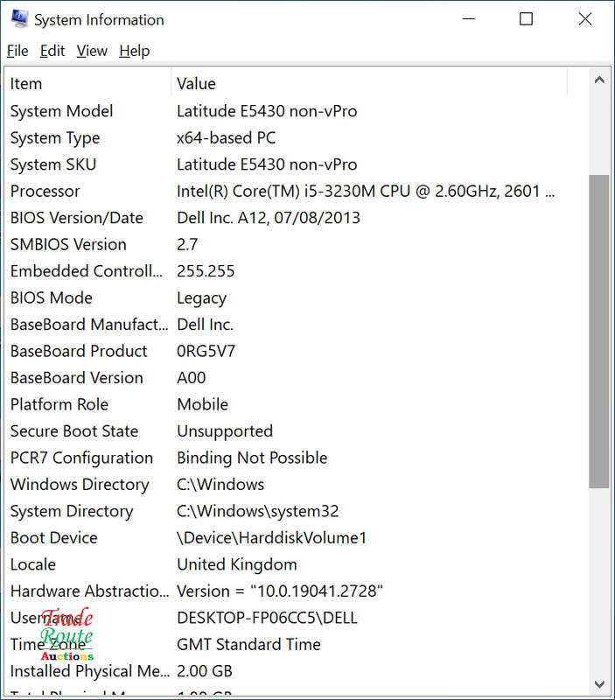
Task: Select the Secure Boot State row label
Action: pyautogui.click(x=74, y=431)
